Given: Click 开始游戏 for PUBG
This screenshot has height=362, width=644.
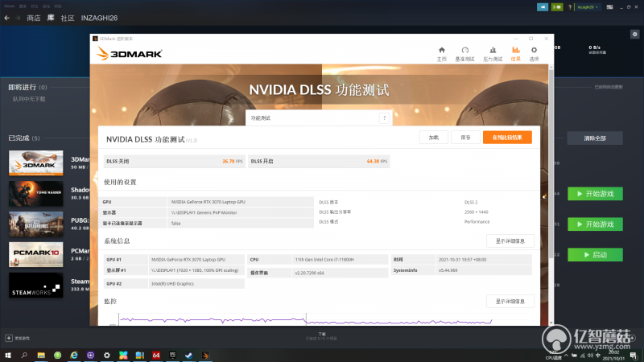Looking at the screenshot, I should click(x=595, y=224).
